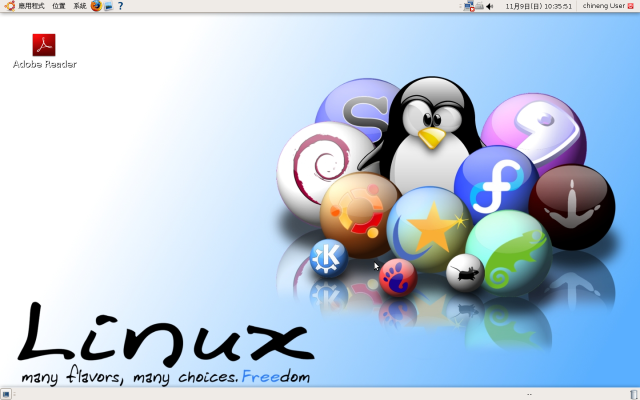Select the Adobe Reader desktop icon

(x=44, y=51)
